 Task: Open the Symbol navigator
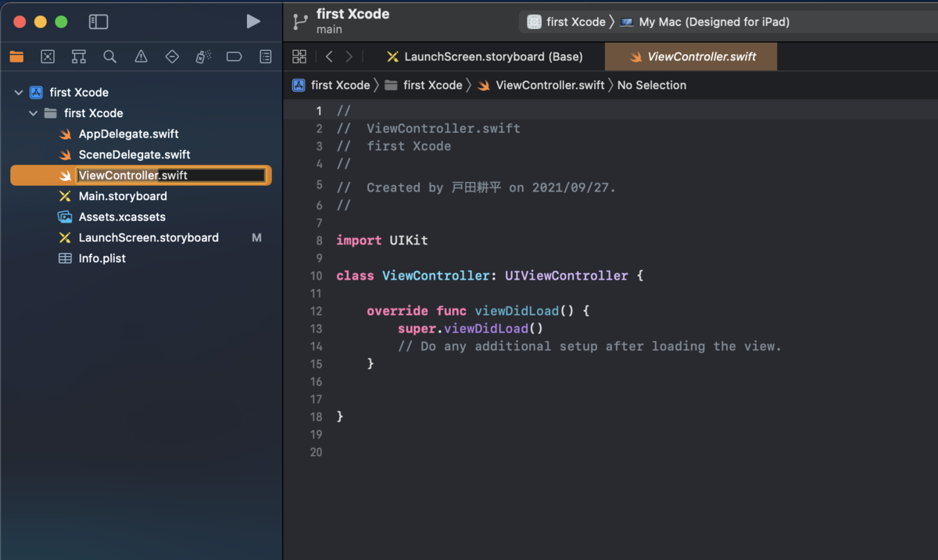click(79, 56)
